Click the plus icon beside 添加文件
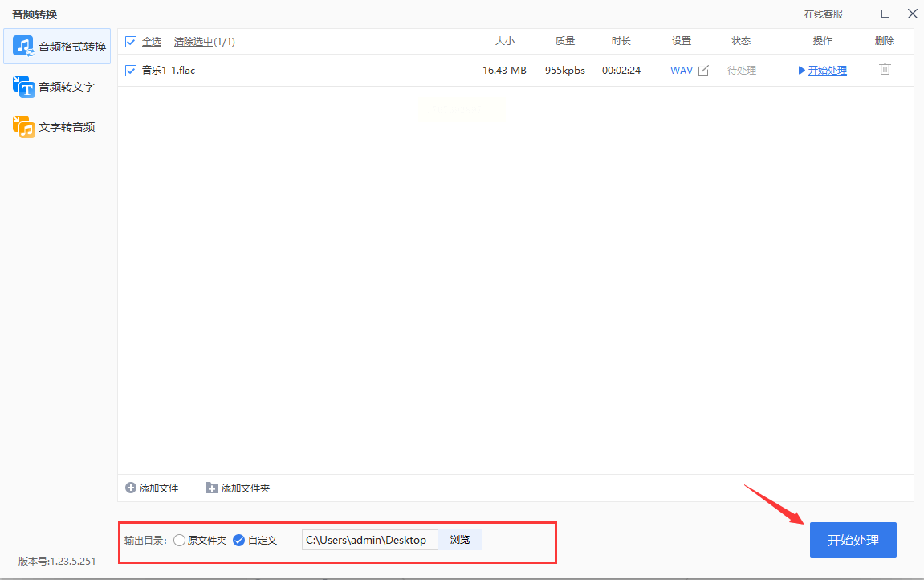This screenshot has height=580, width=924. [x=131, y=488]
